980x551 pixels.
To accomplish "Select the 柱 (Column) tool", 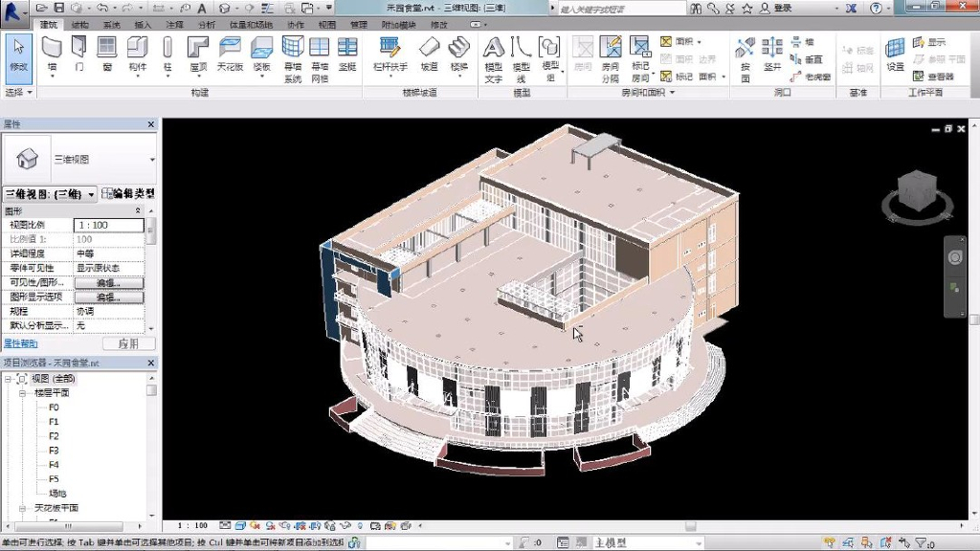I will click(x=167, y=55).
